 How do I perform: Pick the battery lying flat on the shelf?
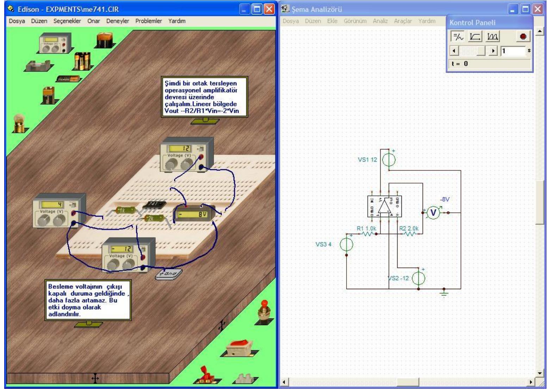68,79
